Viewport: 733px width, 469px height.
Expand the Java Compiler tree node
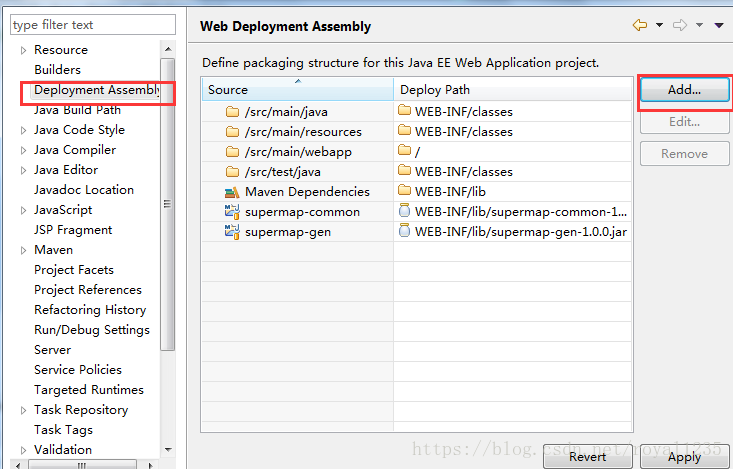tap(23, 150)
